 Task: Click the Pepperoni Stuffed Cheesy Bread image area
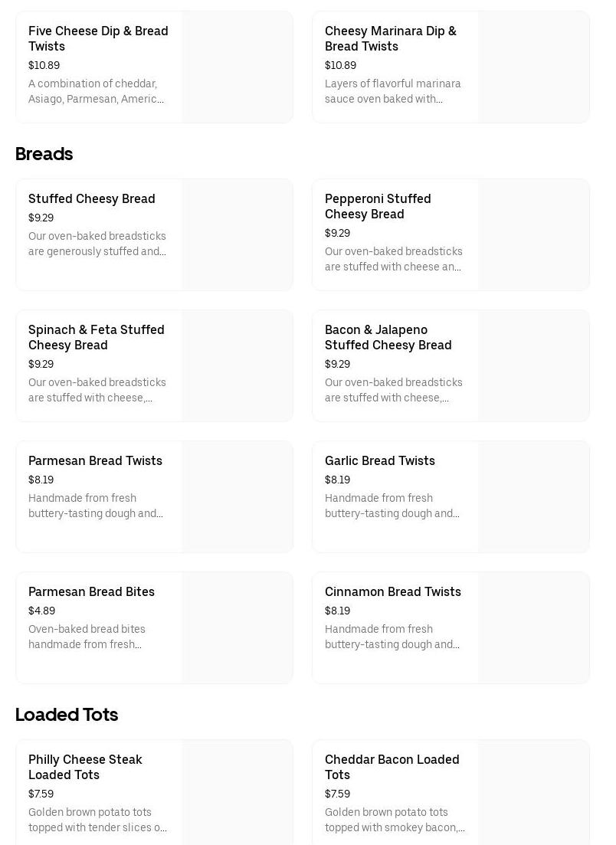[534, 235]
